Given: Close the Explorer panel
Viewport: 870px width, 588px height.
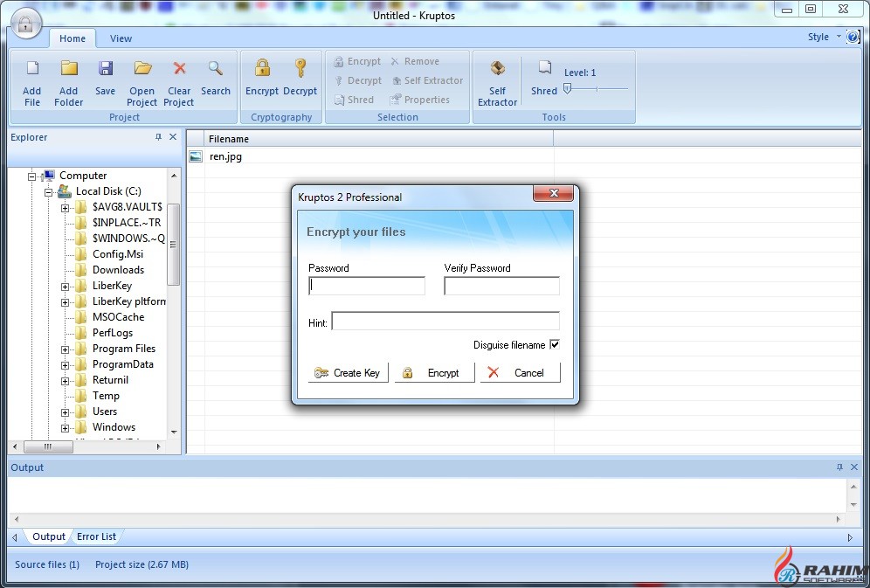Looking at the screenshot, I should 173,137.
